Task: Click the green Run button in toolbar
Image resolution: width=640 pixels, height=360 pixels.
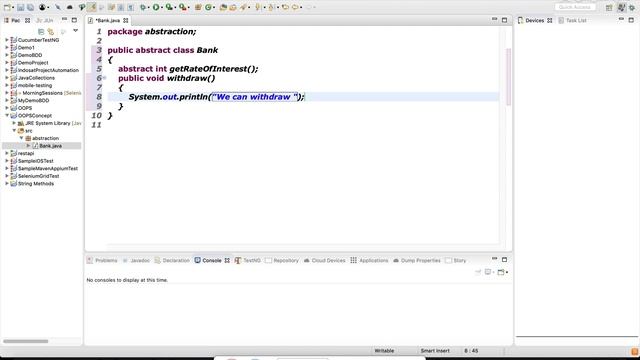Action: coord(156,7)
